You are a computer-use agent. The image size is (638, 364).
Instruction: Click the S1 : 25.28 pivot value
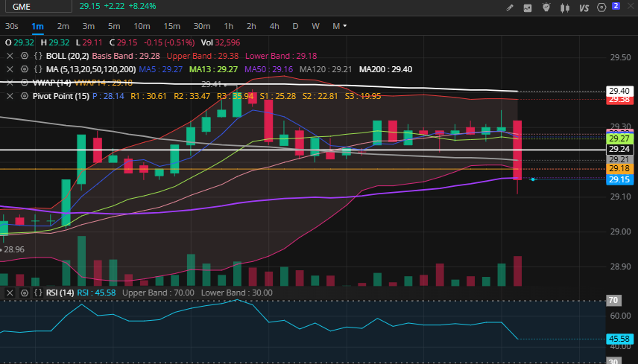click(x=278, y=96)
